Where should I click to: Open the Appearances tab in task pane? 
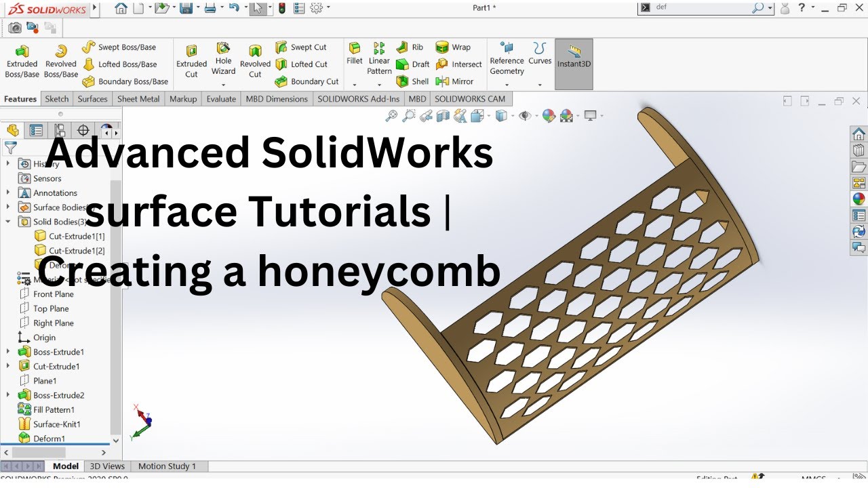pos(859,199)
